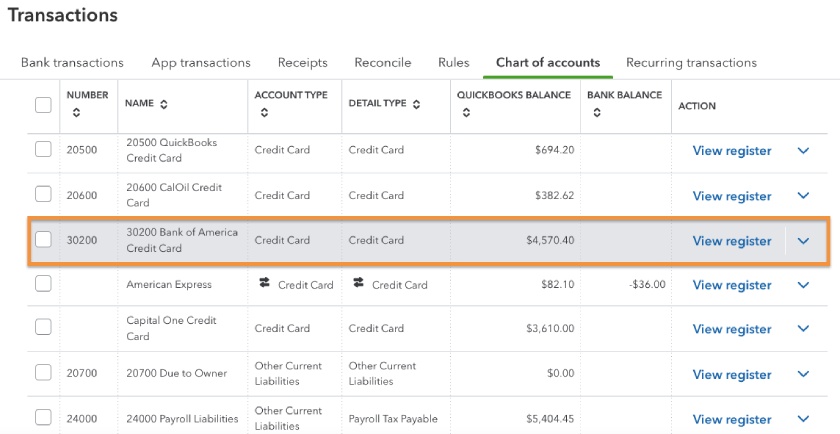The height and width of the screenshot is (434, 840).
Task: Open the Receipts tab
Action: 303,63
